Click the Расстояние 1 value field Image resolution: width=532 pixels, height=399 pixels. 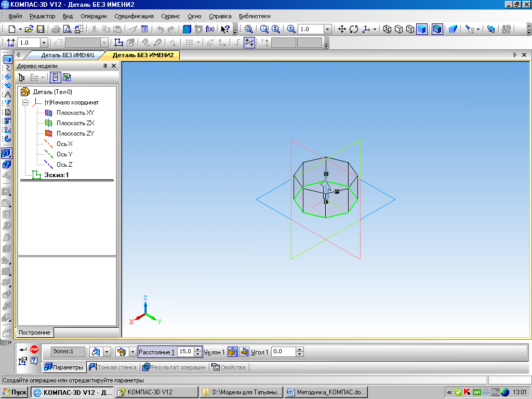[185, 352]
